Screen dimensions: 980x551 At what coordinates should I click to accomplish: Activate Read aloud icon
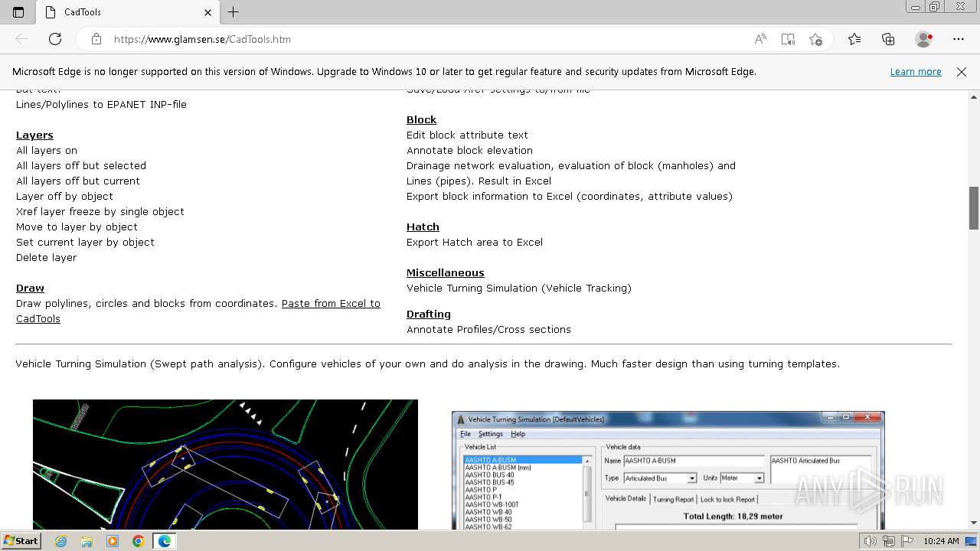click(x=760, y=39)
